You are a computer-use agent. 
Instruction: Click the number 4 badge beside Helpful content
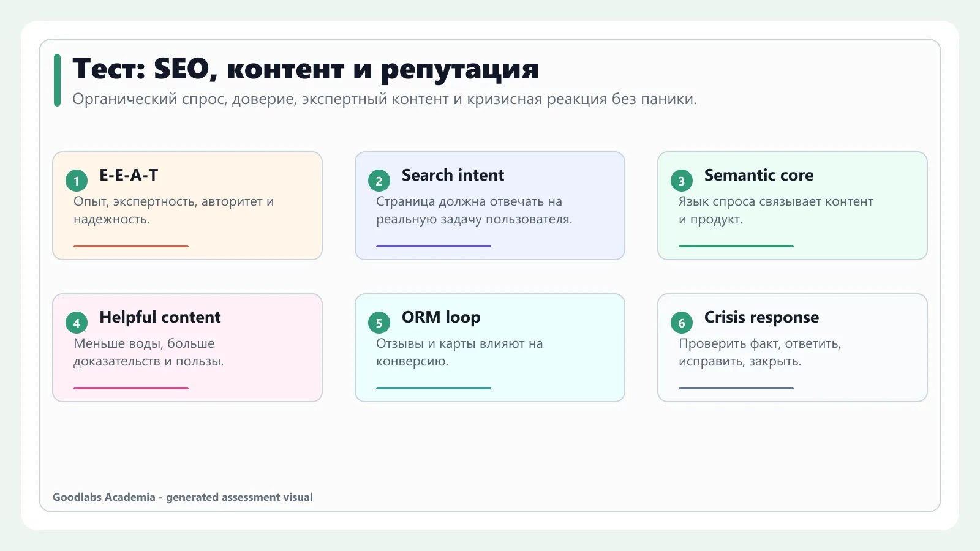pyautogui.click(x=77, y=323)
